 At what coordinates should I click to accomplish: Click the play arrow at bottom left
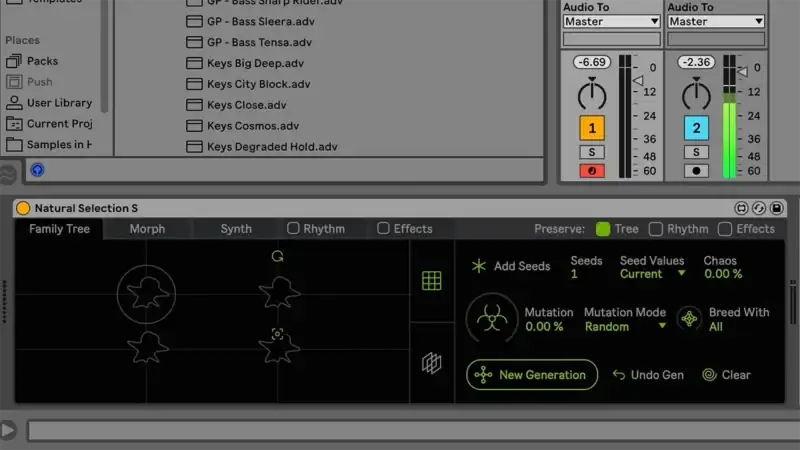pos(8,430)
